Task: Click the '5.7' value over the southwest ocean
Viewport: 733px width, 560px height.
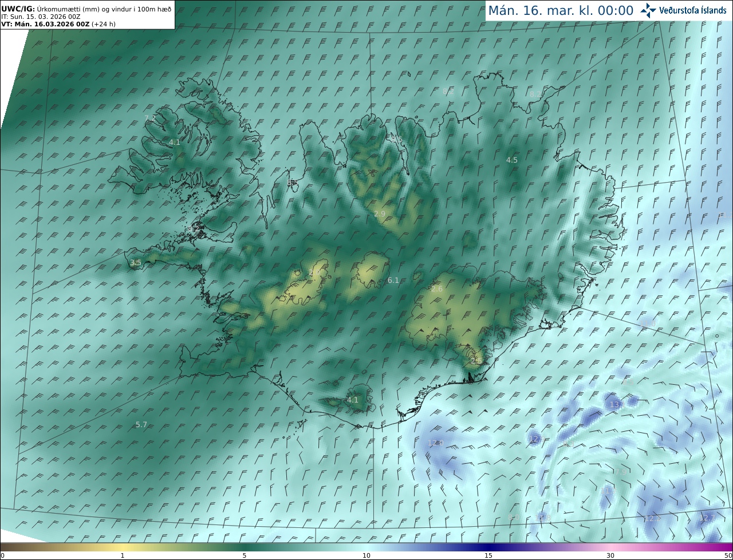Action: [x=141, y=425]
